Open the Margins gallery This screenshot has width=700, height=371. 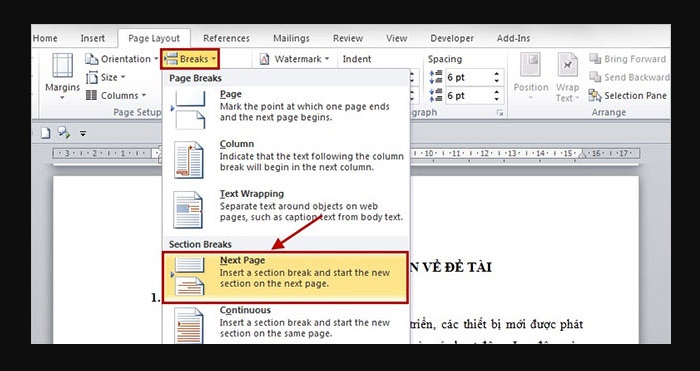(x=62, y=76)
